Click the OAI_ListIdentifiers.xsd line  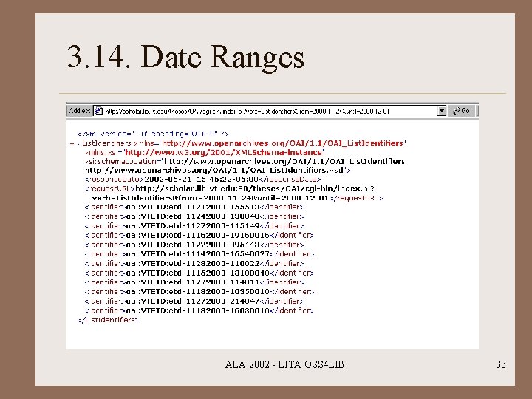(218, 171)
